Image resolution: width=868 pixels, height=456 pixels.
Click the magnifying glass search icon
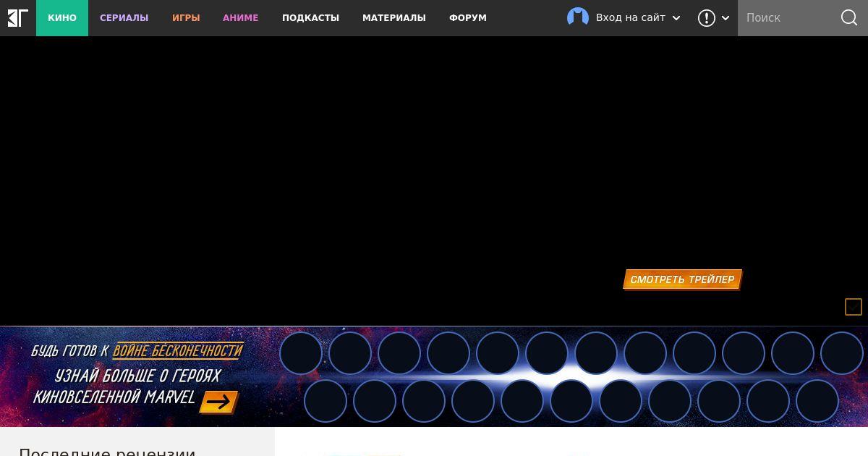[850, 17]
